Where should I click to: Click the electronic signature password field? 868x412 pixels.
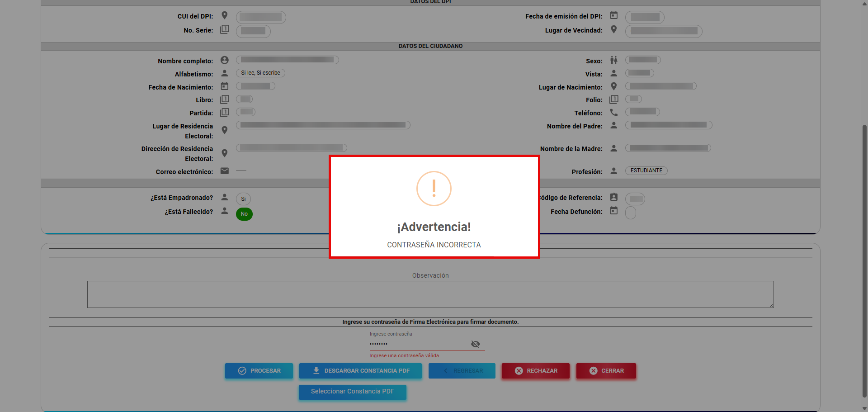point(418,344)
